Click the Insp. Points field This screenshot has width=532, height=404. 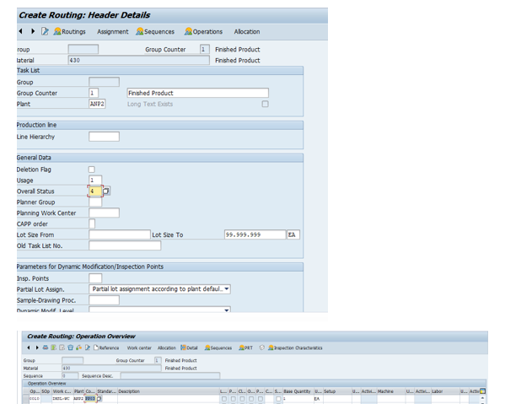(x=95, y=278)
